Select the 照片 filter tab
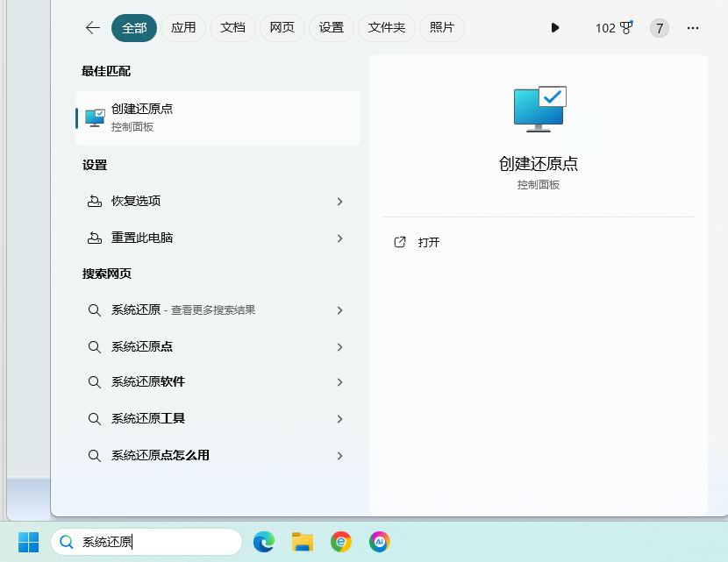This screenshot has height=562, width=728. (442, 28)
